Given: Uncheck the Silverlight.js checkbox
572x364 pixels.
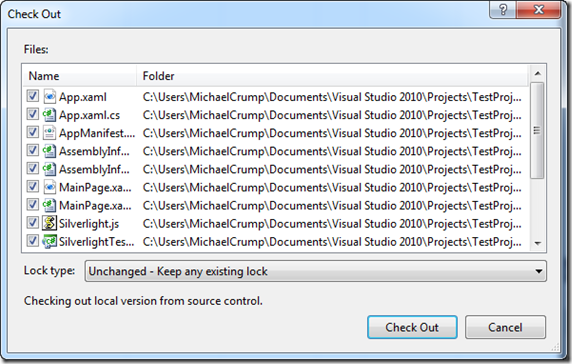Looking at the screenshot, I should point(32,223).
